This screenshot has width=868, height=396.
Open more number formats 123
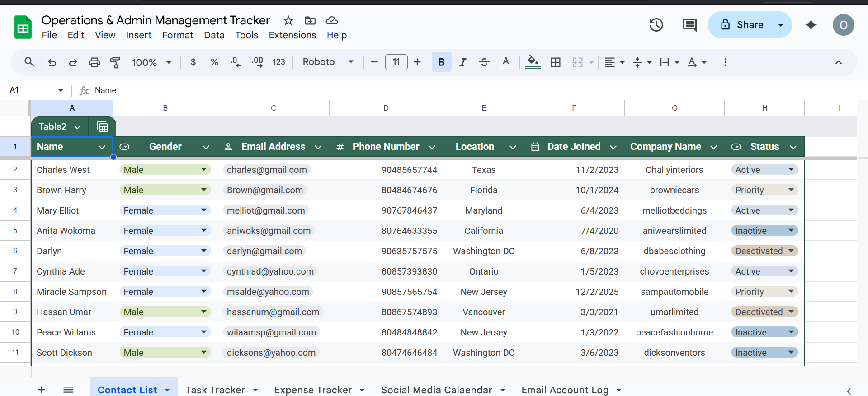[279, 62]
